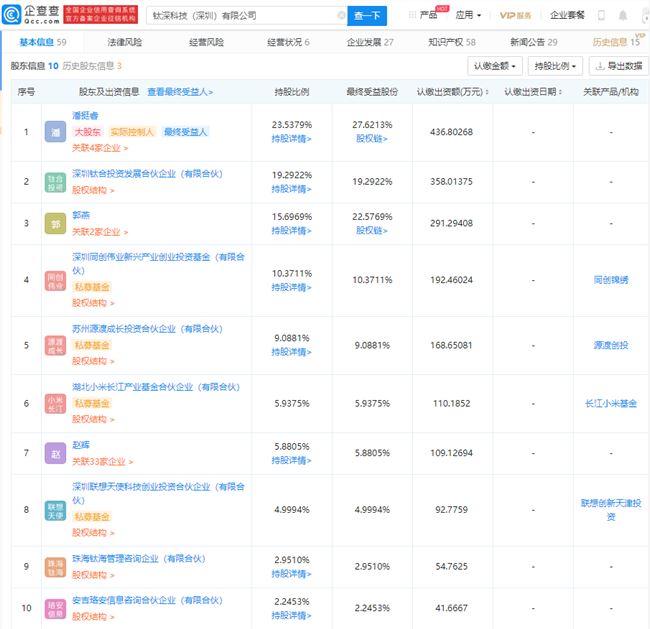
Task: Open the VIP服务 link
Action: point(515,15)
